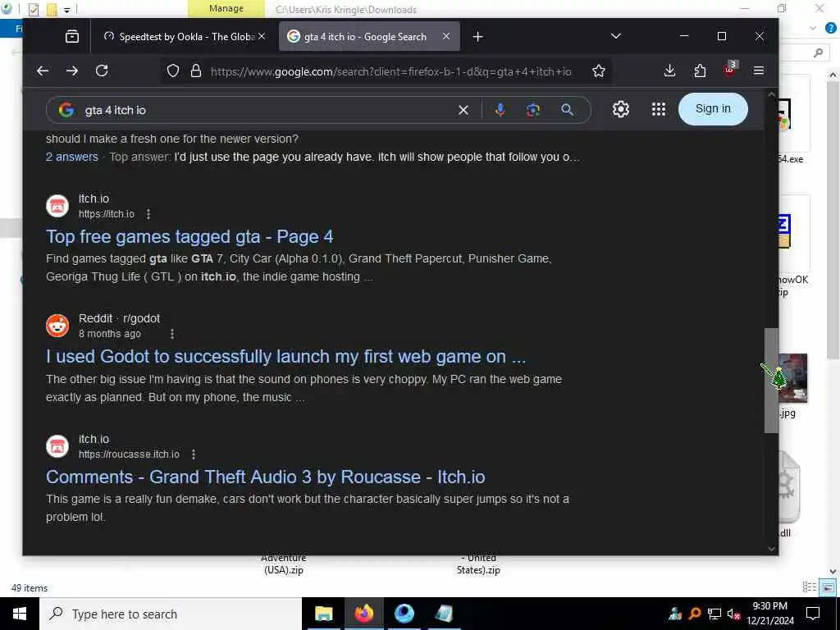
Task: Open the uBlock Origin extension icon
Action: pyautogui.click(x=729, y=70)
